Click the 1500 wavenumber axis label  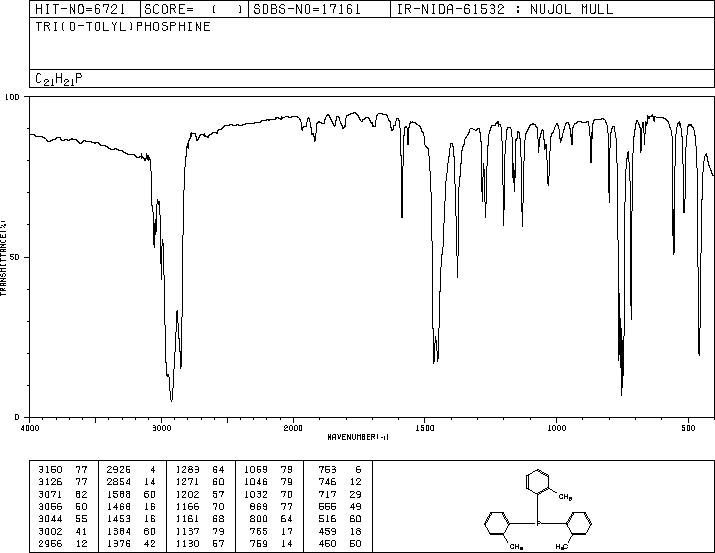(425, 428)
